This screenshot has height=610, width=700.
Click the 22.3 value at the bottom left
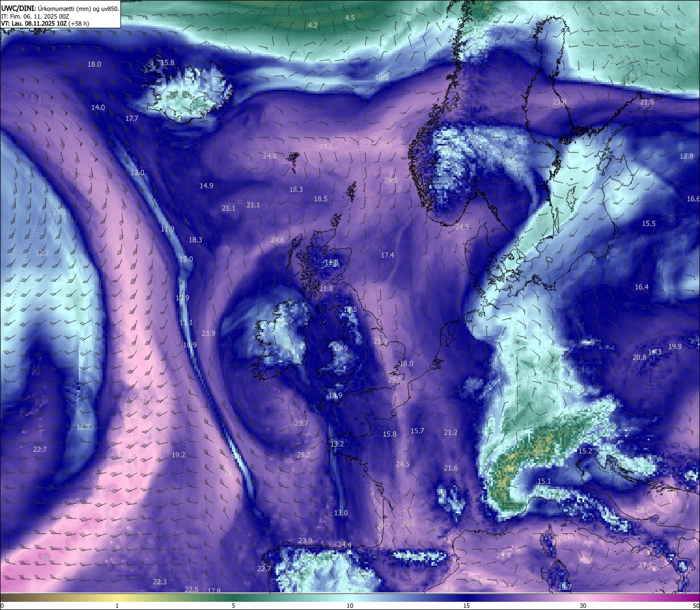[x=160, y=582]
